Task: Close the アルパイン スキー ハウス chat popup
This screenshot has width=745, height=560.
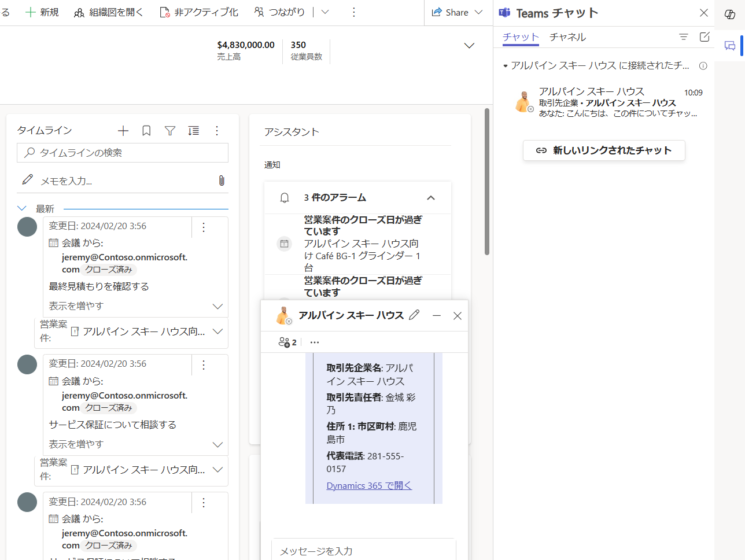Action: click(458, 315)
